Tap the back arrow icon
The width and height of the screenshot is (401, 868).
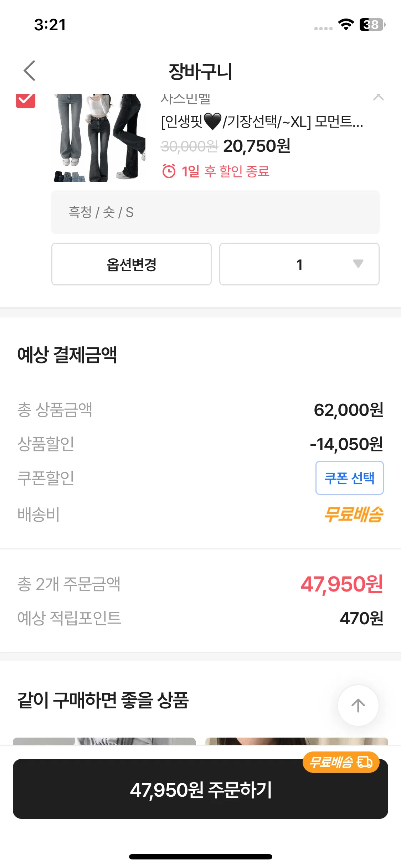(29, 71)
